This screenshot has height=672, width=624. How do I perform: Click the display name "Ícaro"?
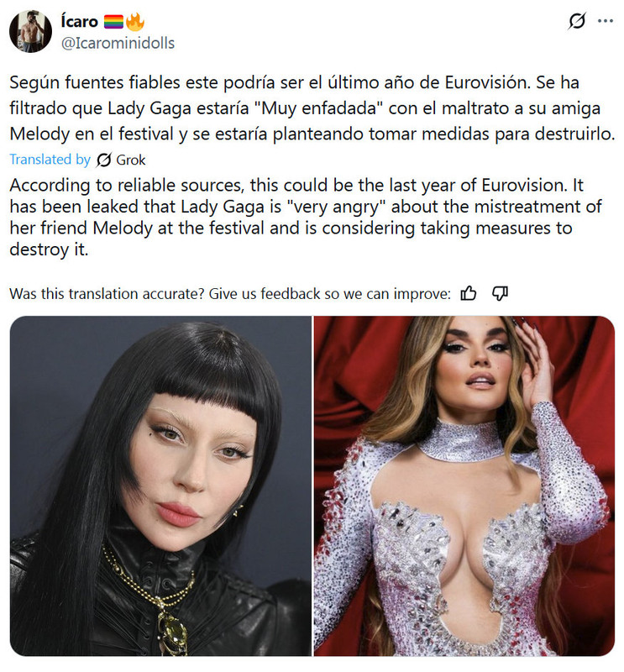[80, 21]
